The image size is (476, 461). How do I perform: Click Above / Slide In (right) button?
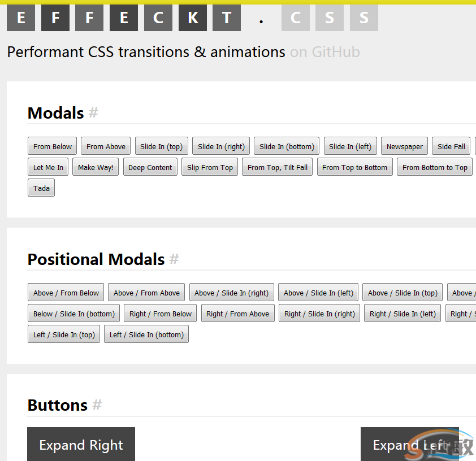click(x=232, y=293)
